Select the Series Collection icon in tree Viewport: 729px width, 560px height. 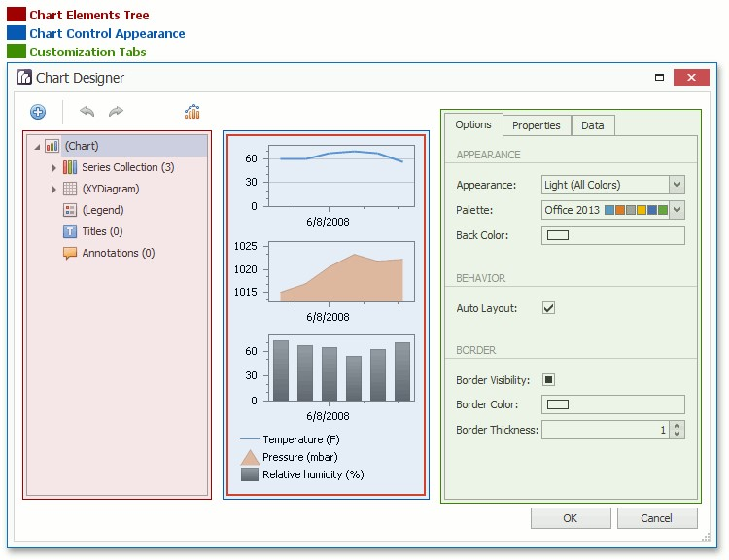tap(70, 167)
